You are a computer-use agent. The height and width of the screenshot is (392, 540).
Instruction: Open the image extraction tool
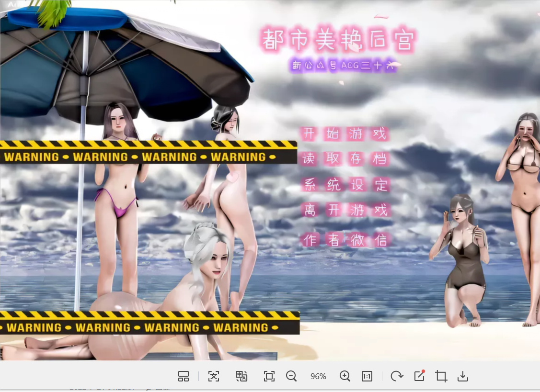[x=214, y=376]
